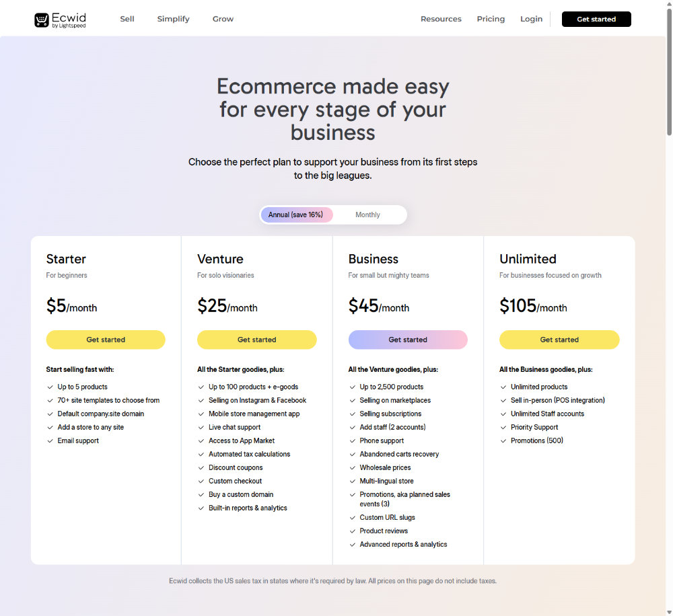This screenshot has width=673, height=616.
Task: Click checkmark next to Unlimited products
Action: point(503,387)
